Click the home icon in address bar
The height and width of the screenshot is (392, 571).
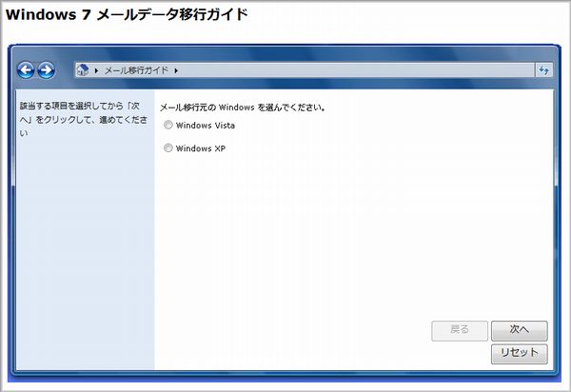83,69
